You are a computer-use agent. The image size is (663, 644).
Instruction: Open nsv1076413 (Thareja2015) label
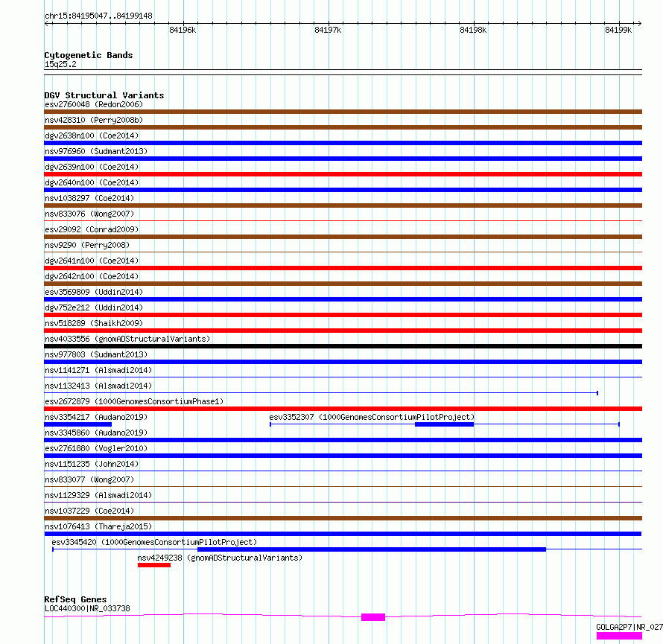pos(98,526)
